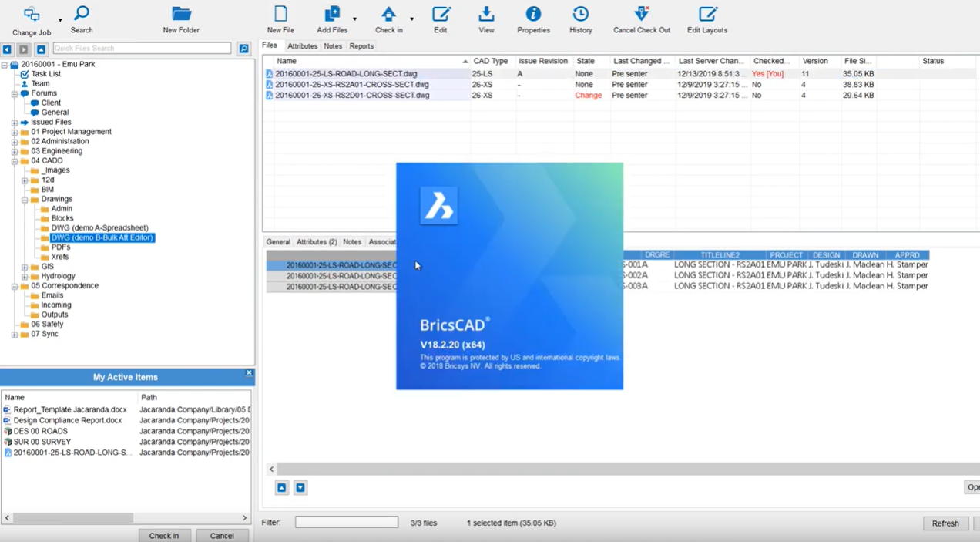Click the Refresh button
This screenshot has height=542, width=980.
945,523
